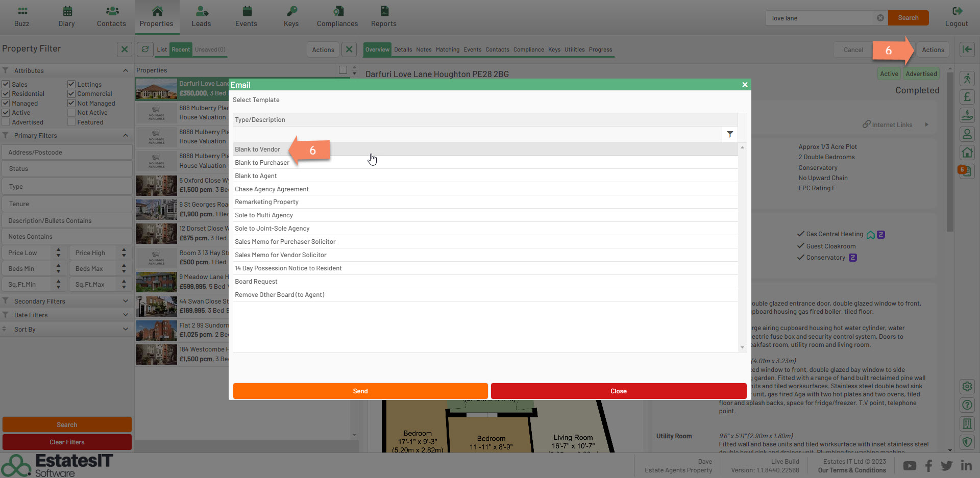
Task: Toggle the Sales checkbox
Action: (x=6, y=84)
